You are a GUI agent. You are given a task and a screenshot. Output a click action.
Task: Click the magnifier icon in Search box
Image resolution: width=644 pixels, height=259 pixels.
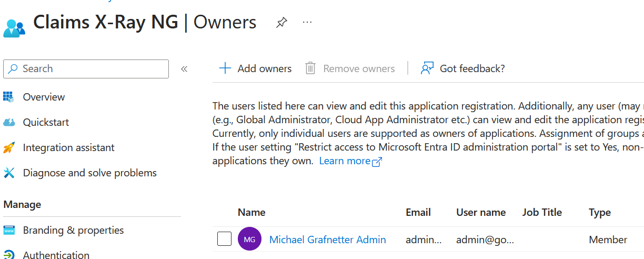coord(13,69)
